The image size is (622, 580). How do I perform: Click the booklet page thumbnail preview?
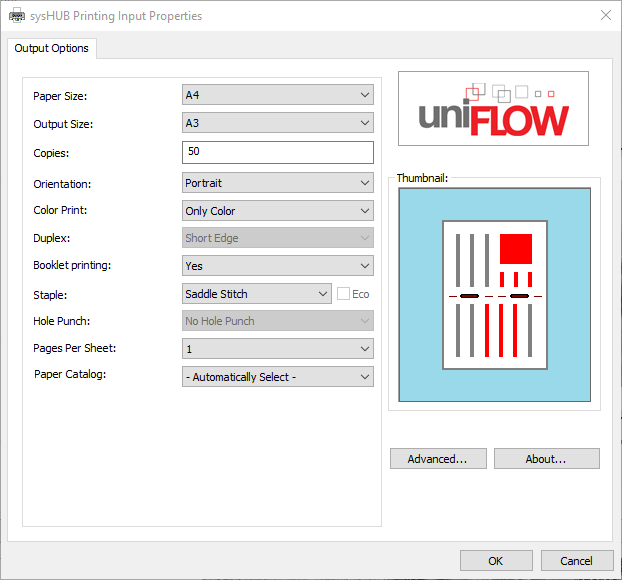(494, 295)
